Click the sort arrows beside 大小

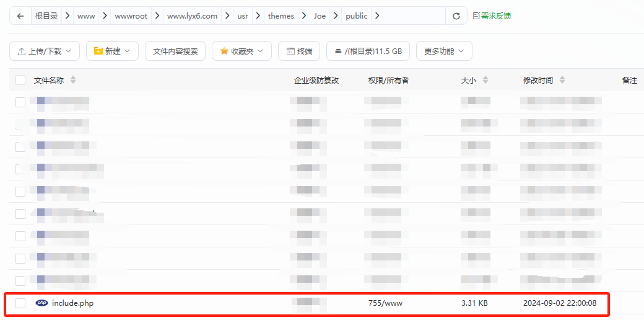click(x=485, y=80)
